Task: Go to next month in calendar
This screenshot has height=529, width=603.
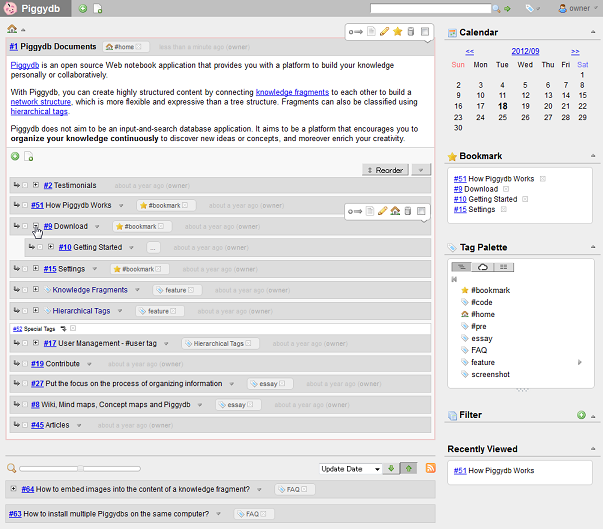Action: click(575, 50)
